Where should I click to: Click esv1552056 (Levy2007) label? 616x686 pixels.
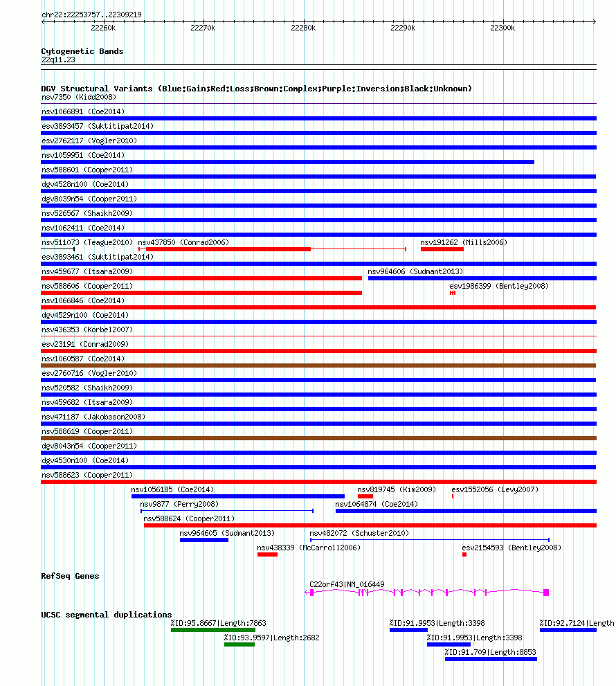[x=495, y=489]
